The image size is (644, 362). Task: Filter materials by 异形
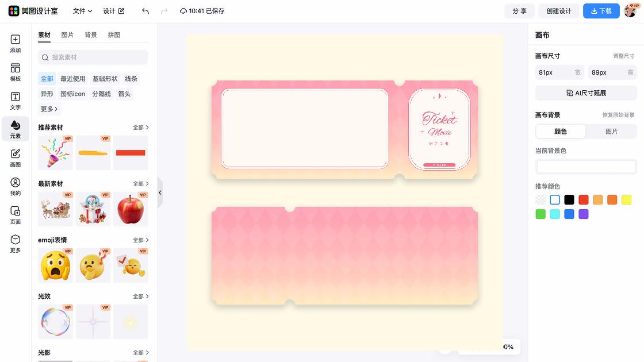click(x=47, y=94)
